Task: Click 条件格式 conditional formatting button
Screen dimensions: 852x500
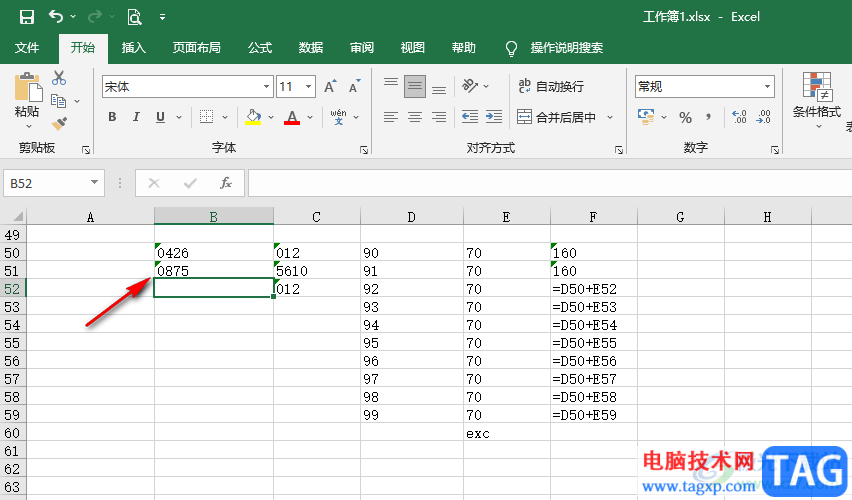Action: (x=817, y=101)
